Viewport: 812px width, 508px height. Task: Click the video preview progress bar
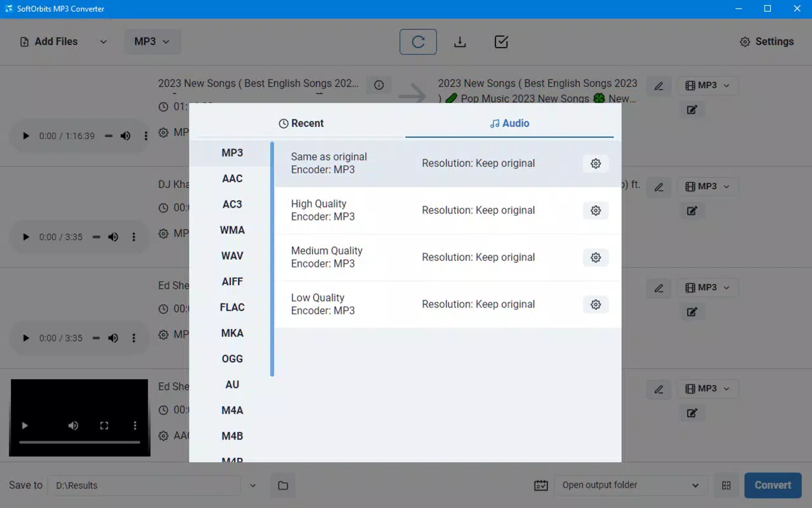coord(80,441)
